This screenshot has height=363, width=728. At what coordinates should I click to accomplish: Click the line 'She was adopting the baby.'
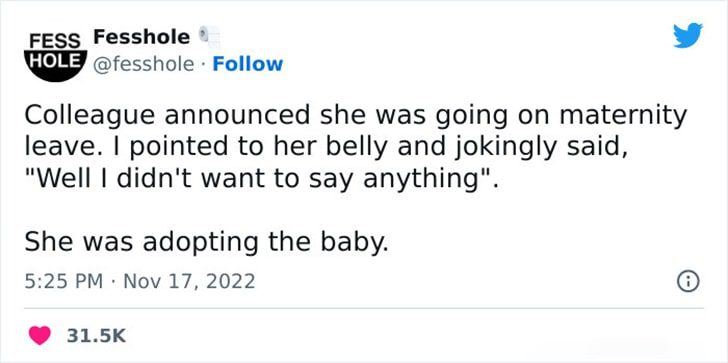coord(206,243)
